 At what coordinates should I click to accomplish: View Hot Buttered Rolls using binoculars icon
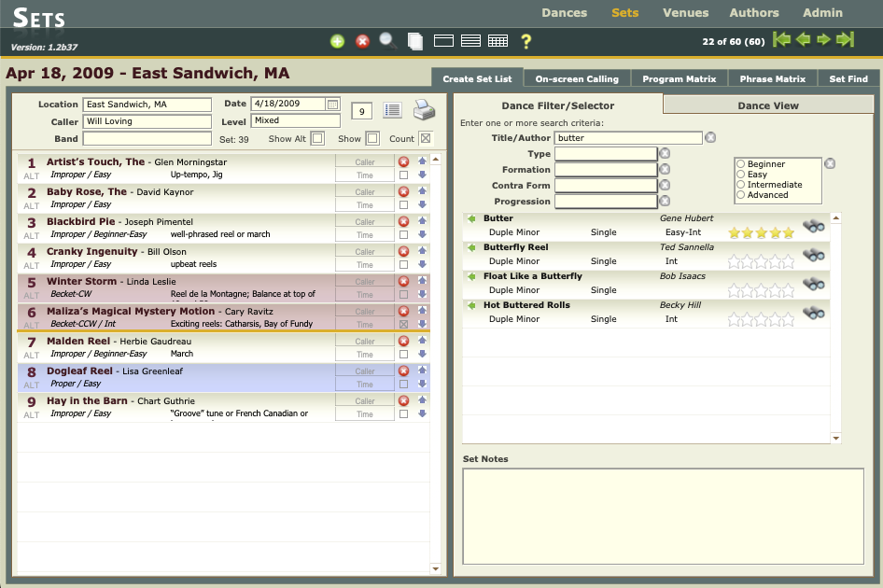click(x=813, y=313)
